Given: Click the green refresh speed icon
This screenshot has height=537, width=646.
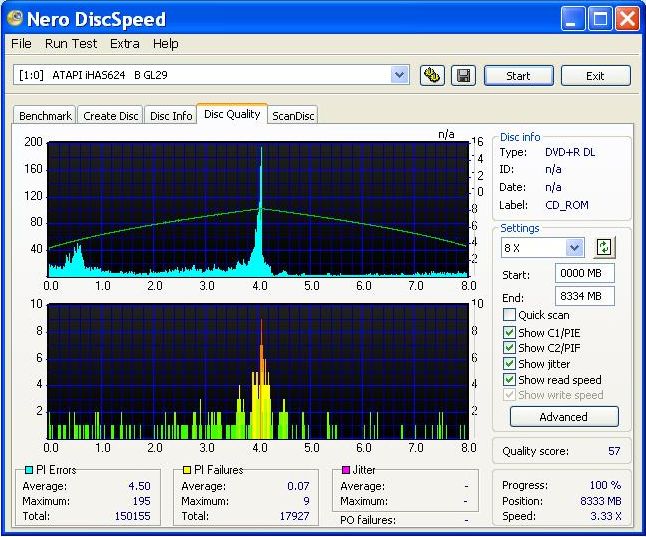Looking at the screenshot, I should tap(603, 247).
